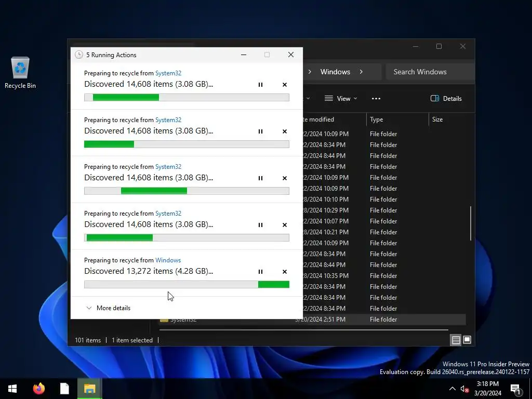Cancel the fourth System32 recycle action
The width and height of the screenshot is (532, 399).
coord(285,225)
